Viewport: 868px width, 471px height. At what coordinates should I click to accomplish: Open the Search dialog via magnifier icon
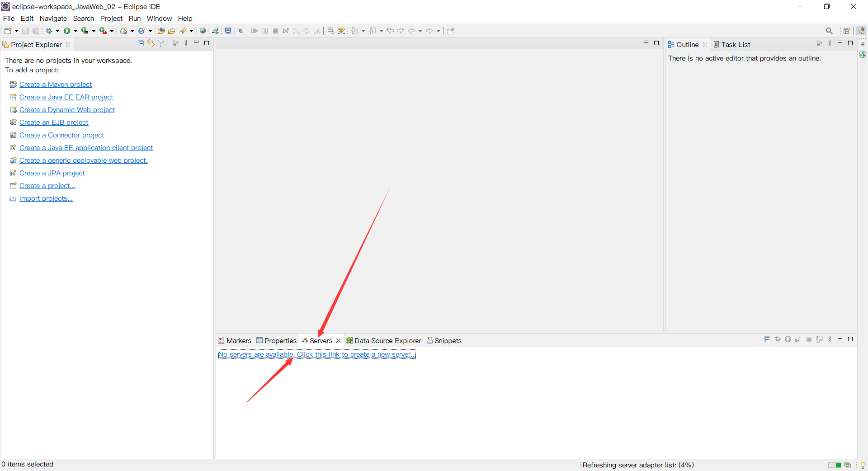830,31
